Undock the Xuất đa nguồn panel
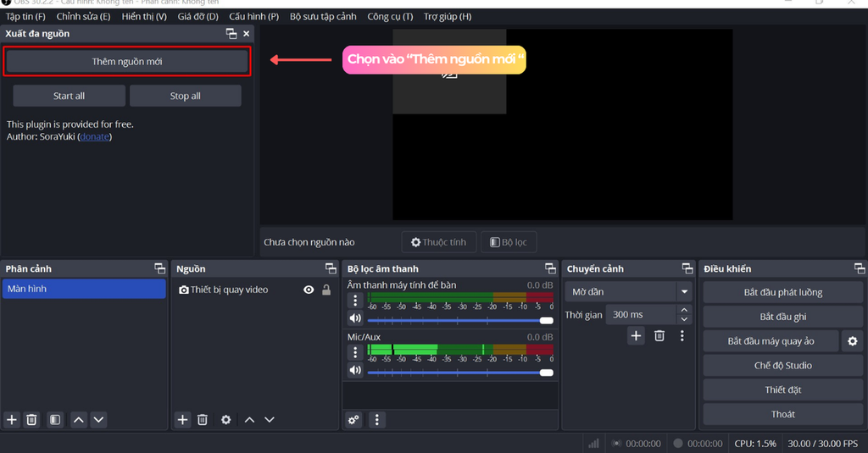Viewport: 868px width, 453px height. pyautogui.click(x=231, y=34)
